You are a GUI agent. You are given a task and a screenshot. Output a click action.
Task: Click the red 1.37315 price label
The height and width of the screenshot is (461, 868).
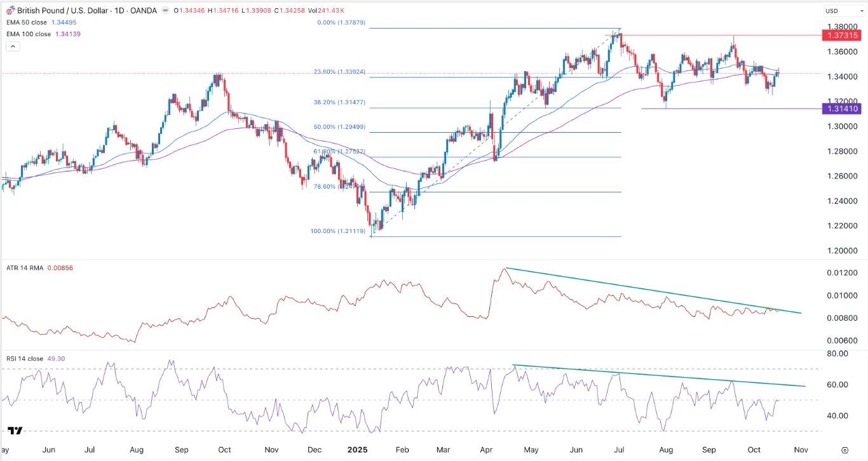click(x=843, y=36)
